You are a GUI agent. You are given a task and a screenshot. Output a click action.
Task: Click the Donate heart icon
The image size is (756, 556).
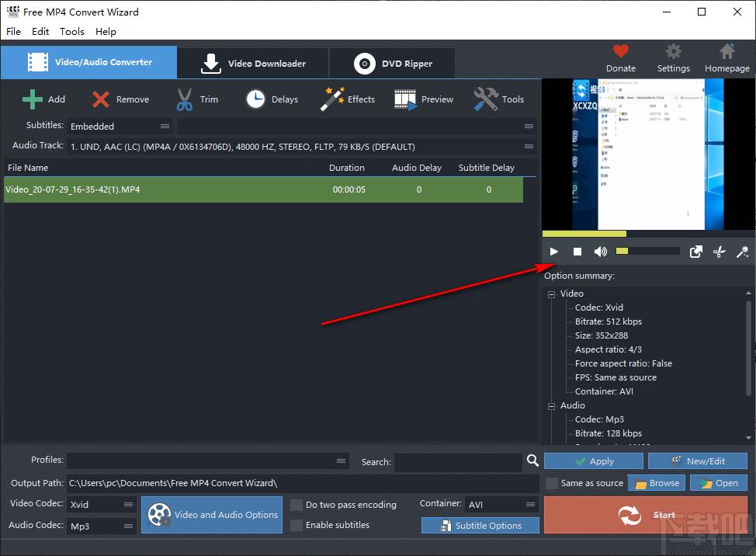click(620, 51)
